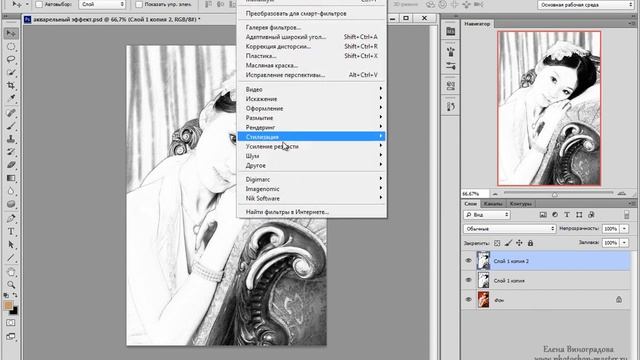Swap foreground and background colors
640x360 pixels.
tap(15, 295)
